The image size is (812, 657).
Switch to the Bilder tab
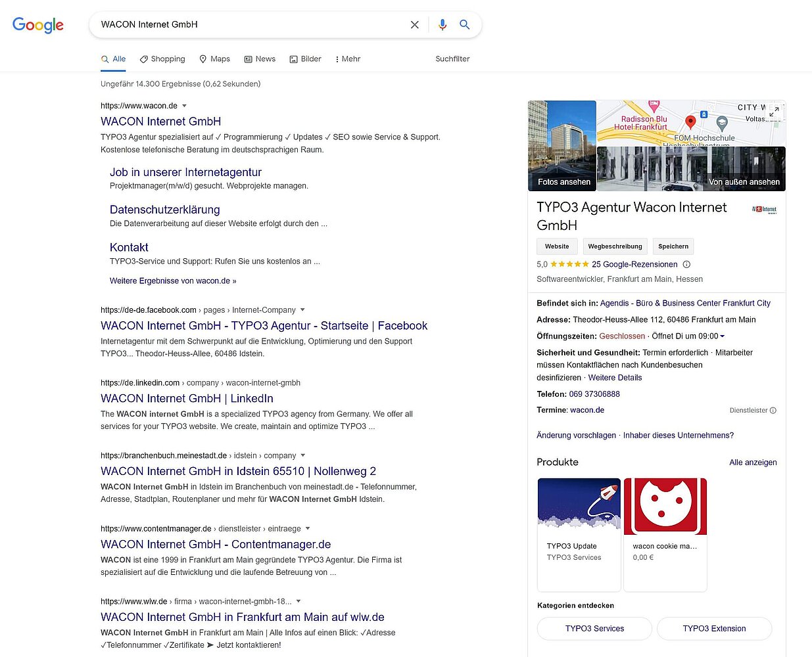[x=306, y=59]
